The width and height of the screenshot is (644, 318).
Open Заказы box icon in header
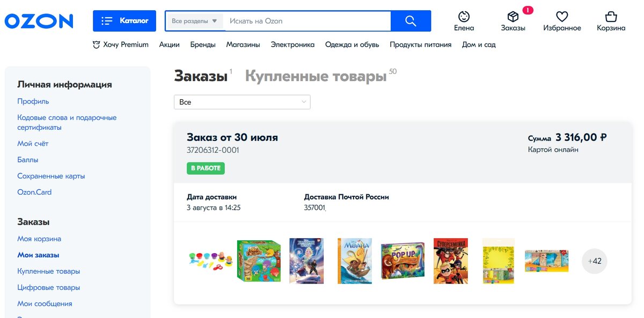513,17
